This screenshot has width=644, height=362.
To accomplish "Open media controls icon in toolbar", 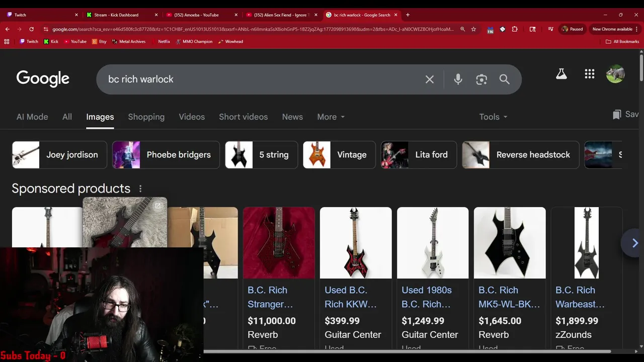I will (550, 29).
